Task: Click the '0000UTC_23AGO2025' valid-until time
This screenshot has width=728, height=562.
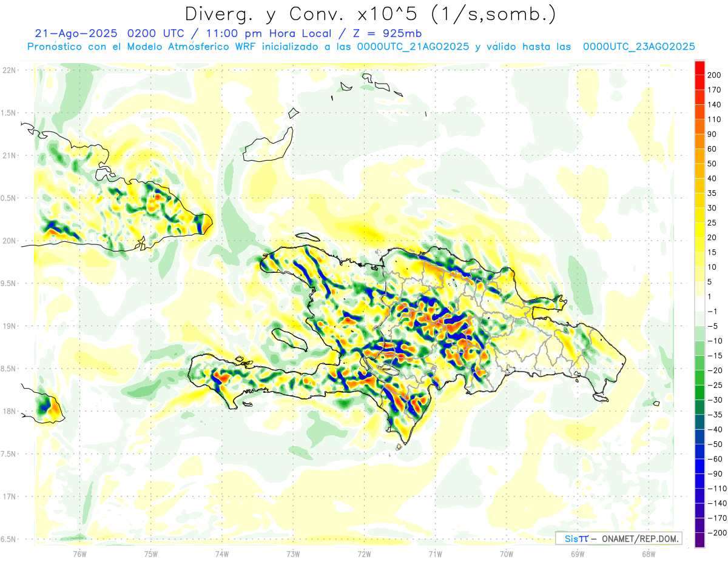Action: pos(639,47)
